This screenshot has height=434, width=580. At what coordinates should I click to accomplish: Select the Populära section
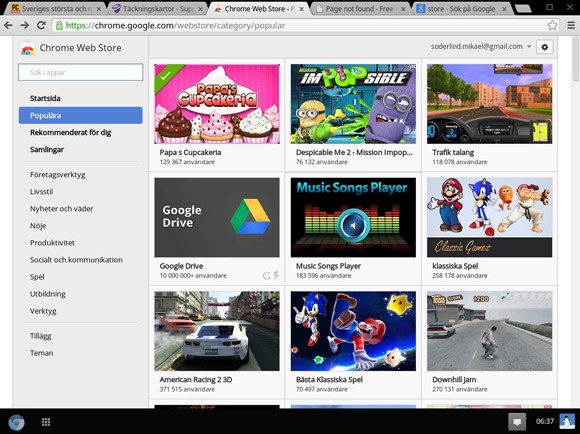coord(80,115)
